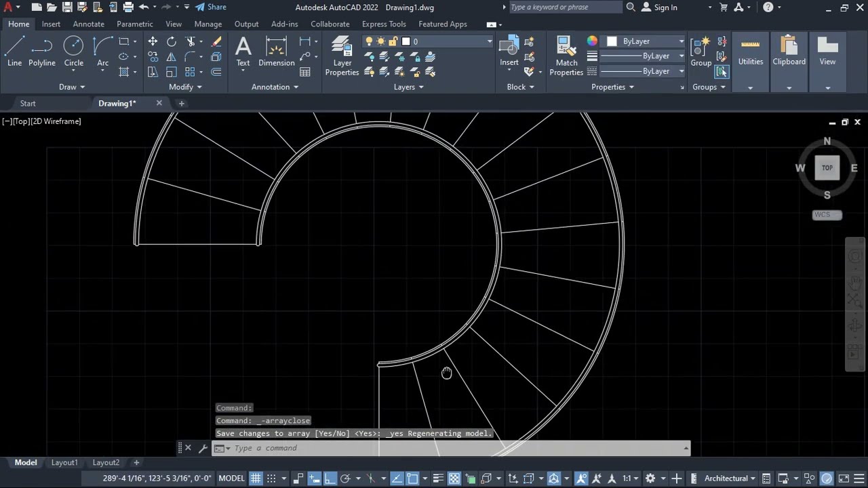Add a new drawing tab with plus
The width and height of the screenshot is (868, 488).
click(181, 103)
